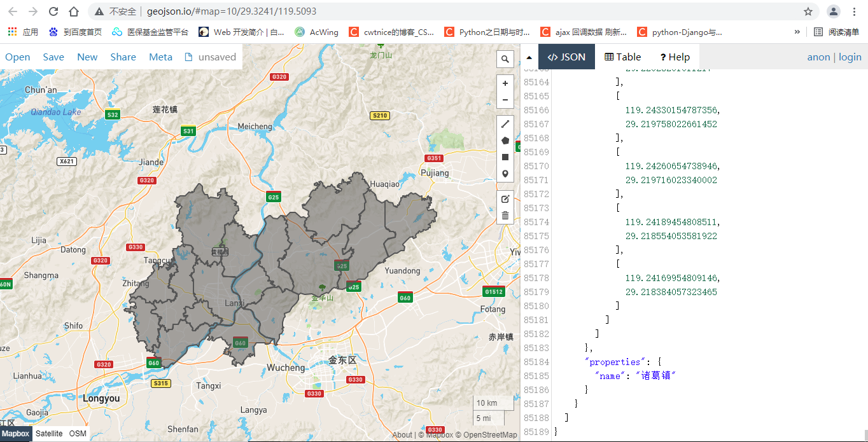Activate the delete layers trash tool
This screenshot has height=442, width=868.
[505, 216]
